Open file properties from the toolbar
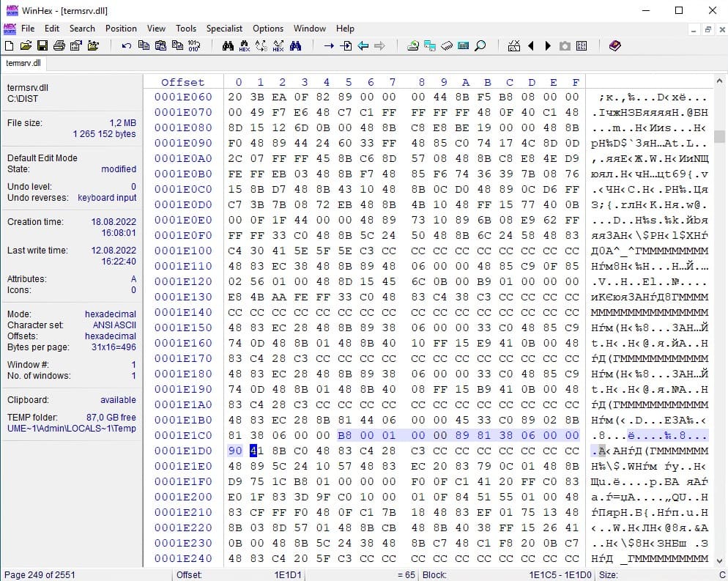 76,45
